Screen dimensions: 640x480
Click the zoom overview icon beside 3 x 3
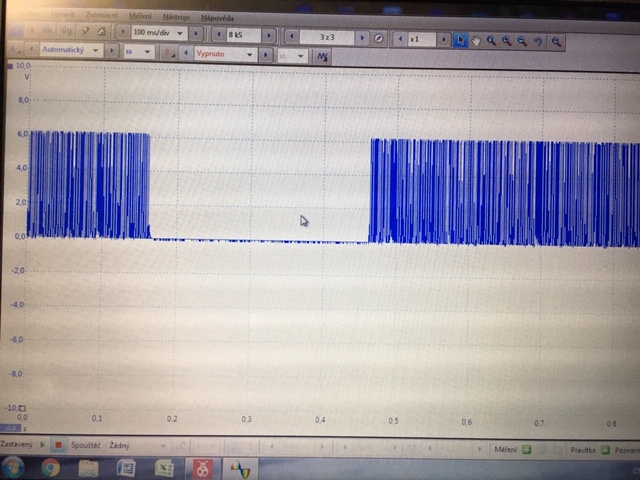tap(379, 39)
